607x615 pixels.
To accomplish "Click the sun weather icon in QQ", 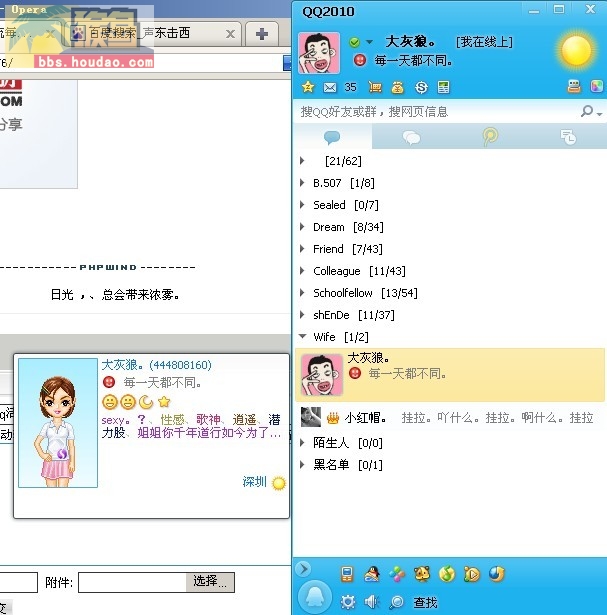I will coord(576,51).
